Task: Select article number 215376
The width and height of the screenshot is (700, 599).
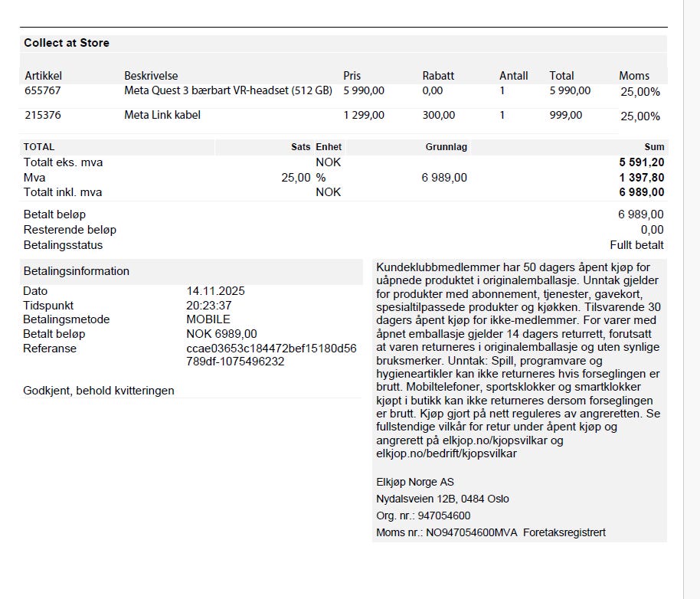Action: point(43,115)
